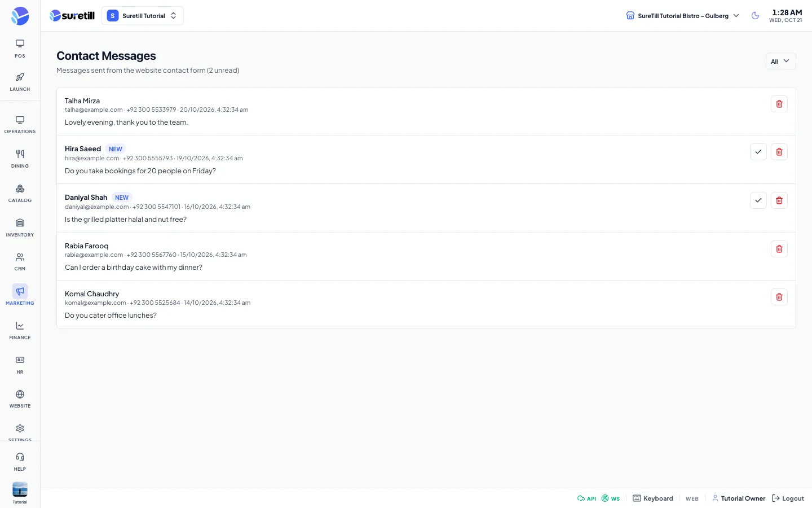The width and height of the screenshot is (812, 508).
Task: Click the WS connection status indicator
Action: pyautogui.click(x=611, y=498)
